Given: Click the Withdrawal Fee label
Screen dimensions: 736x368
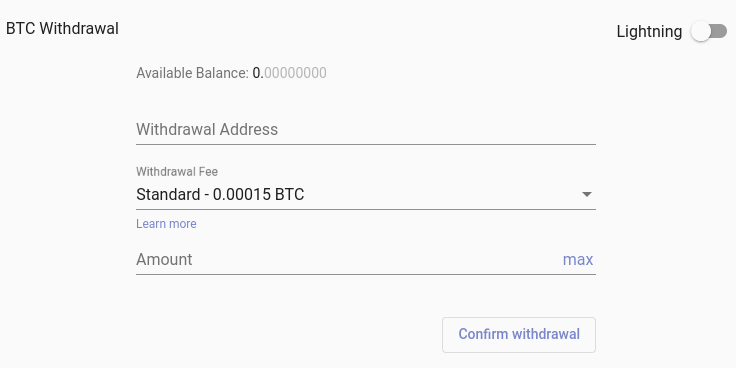Looking at the screenshot, I should click(x=177, y=172).
